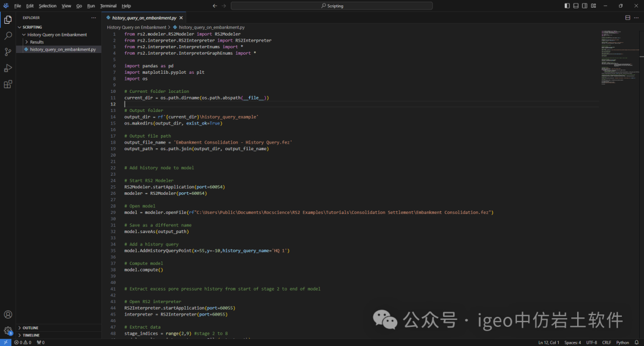Click the Split Editor Right icon
Screen dimensions: 644x346
627,18
